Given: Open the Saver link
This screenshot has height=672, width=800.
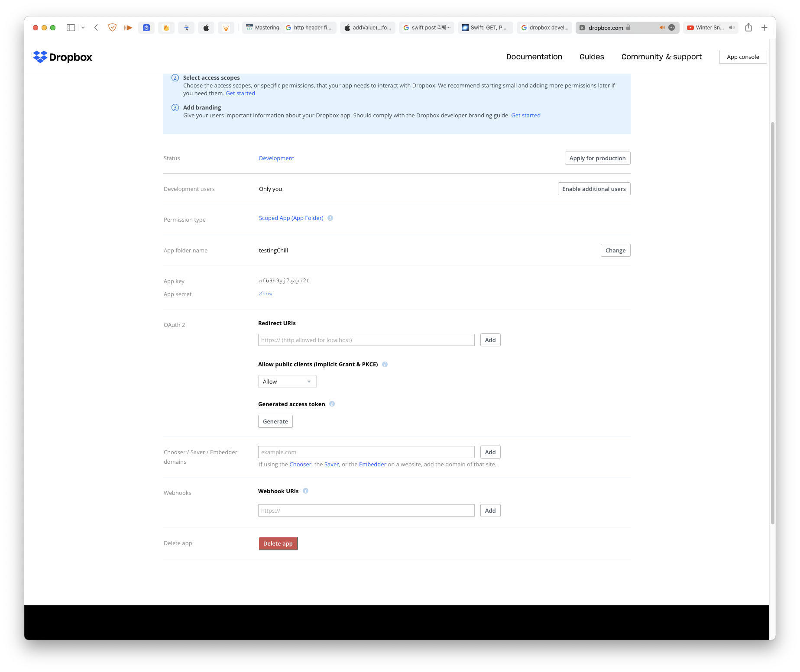Looking at the screenshot, I should 331,464.
